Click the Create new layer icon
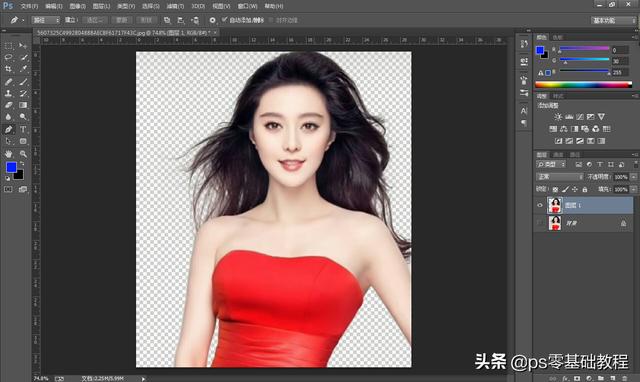 tap(613, 378)
